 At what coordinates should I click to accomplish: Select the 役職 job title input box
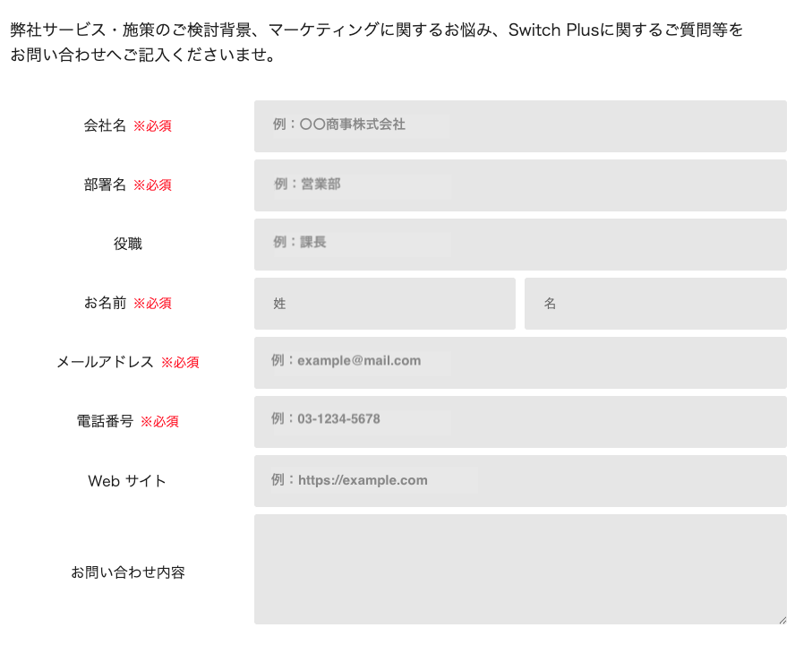[520, 244]
